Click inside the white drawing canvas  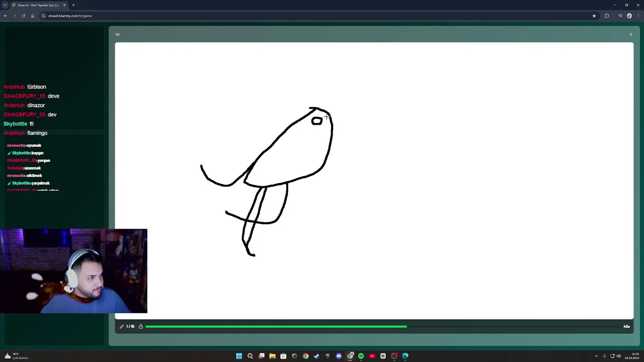tap(374, 180)
